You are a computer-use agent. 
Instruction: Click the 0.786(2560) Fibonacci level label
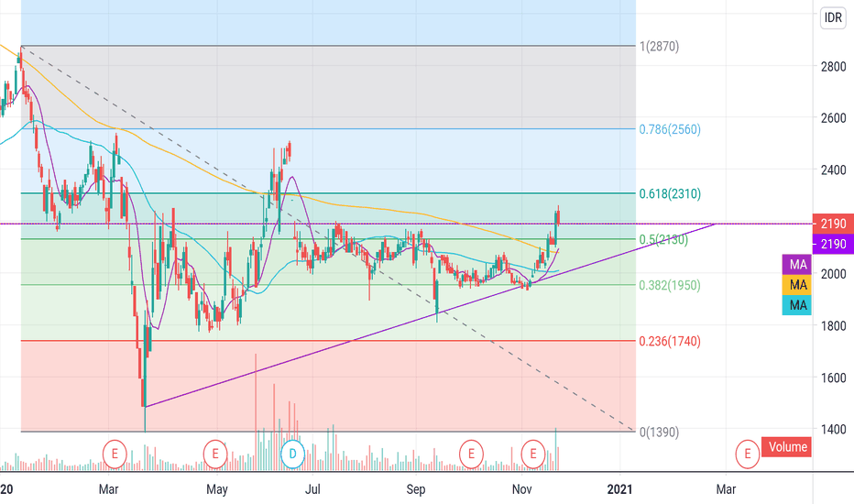670,129
